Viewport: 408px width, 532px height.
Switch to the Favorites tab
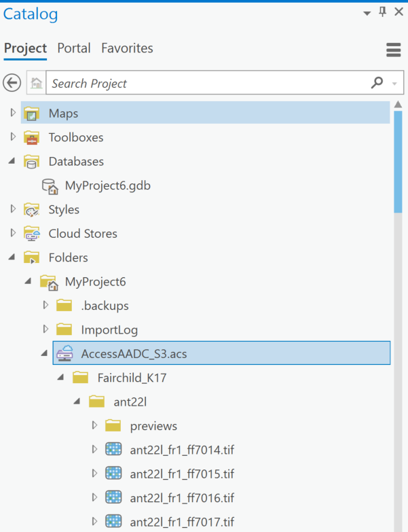point(127,48)
